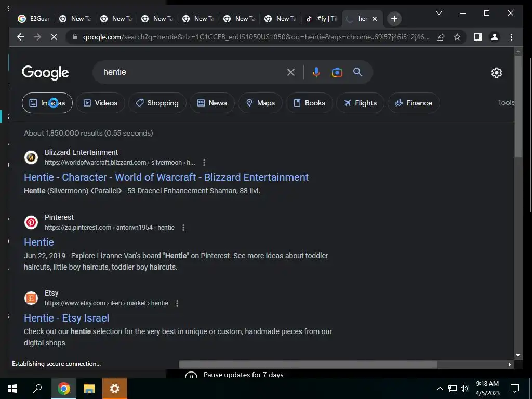
Task: Open Google quick settings gear
Action: click(x=496, y=73)
